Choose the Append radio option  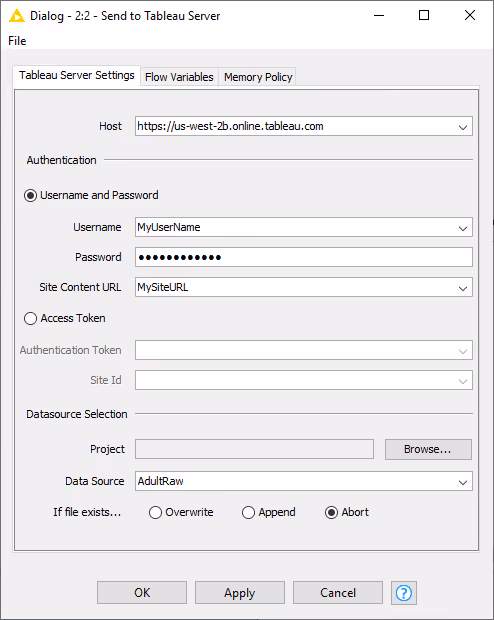248,512
